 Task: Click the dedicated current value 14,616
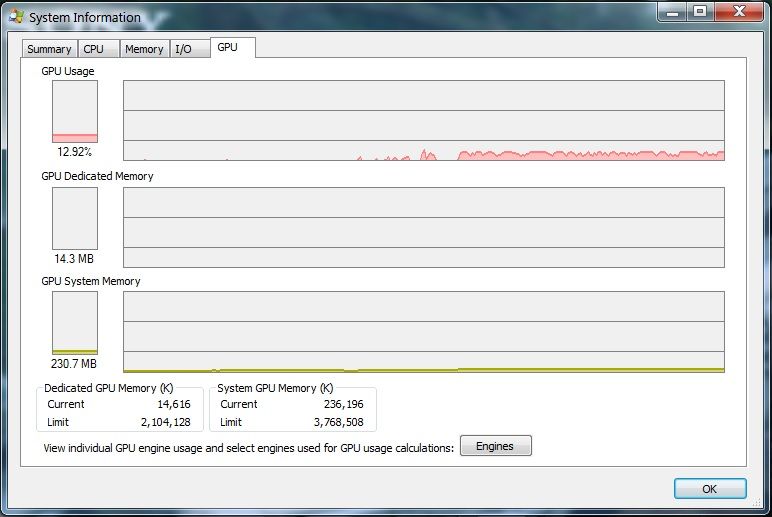coord(174,404)
